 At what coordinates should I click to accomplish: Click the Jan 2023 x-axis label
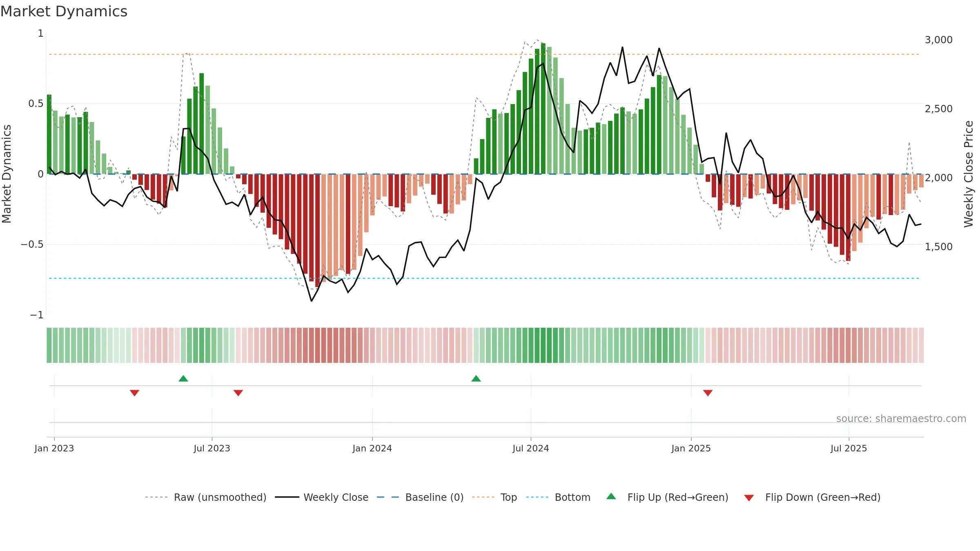(54, 448)
